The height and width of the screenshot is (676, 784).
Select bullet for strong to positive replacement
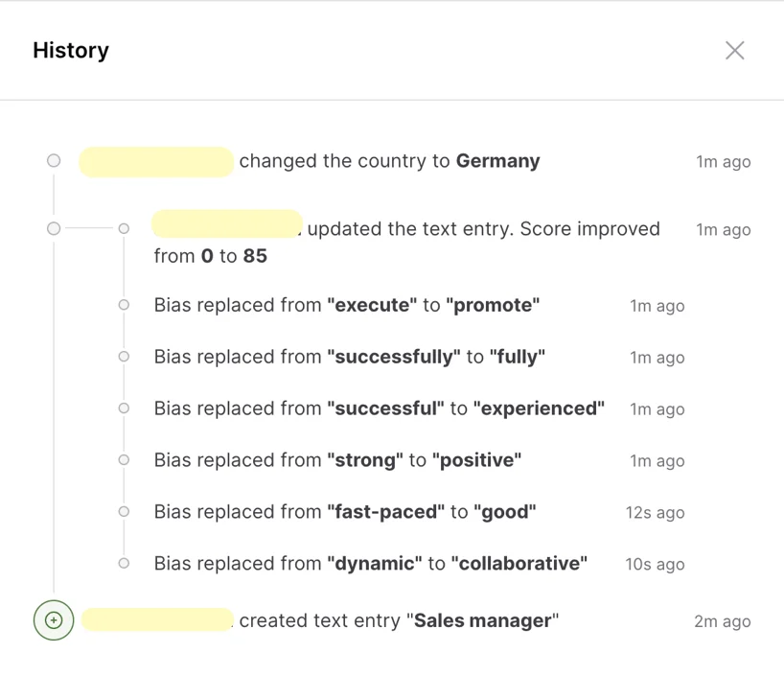tap(124, 460)
